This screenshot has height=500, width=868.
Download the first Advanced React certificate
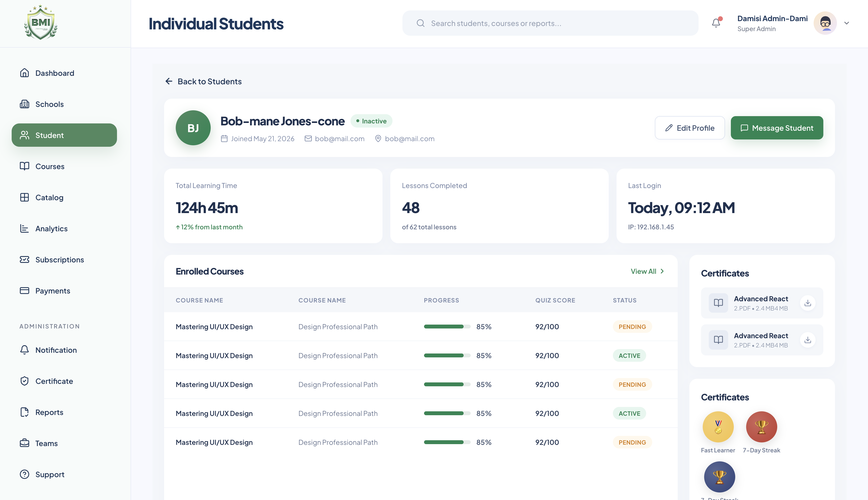pyautogui.click(x=808, y=303)
